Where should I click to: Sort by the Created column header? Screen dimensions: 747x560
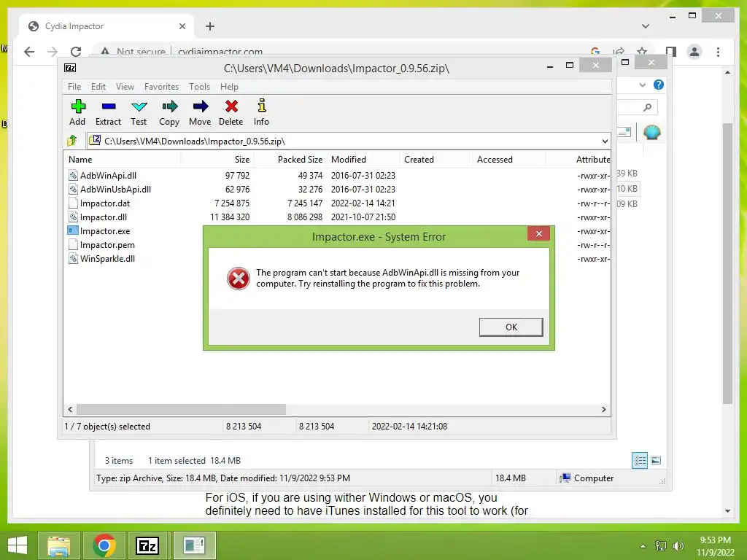pos(436,160)
